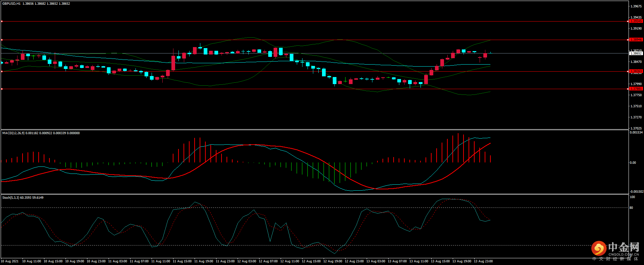Click the 1.37750 price scale label

pyautogui.click(x=636, y=95)
